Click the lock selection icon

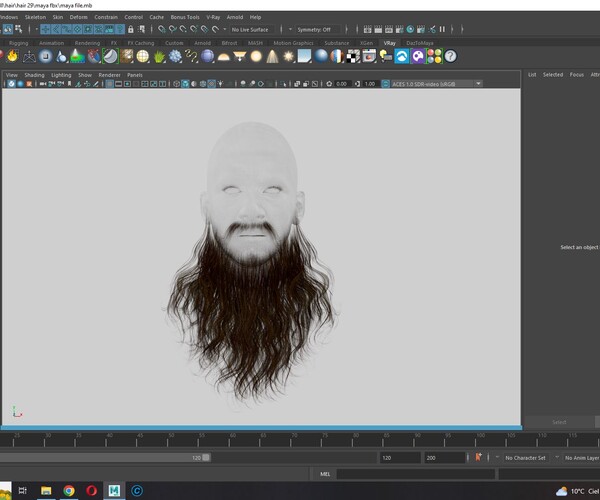point(130,29)
